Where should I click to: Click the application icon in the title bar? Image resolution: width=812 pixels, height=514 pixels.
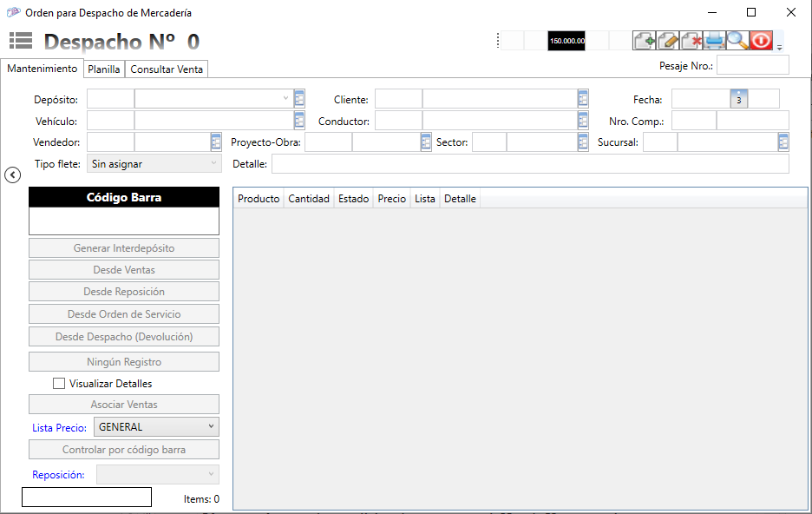(x=14, y=12)
